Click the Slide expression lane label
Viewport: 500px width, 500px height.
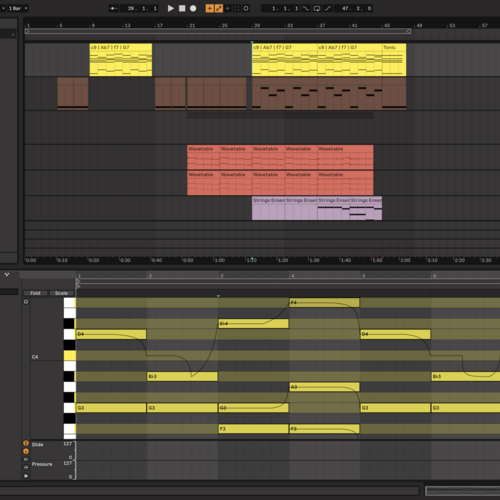pos(37,445)
